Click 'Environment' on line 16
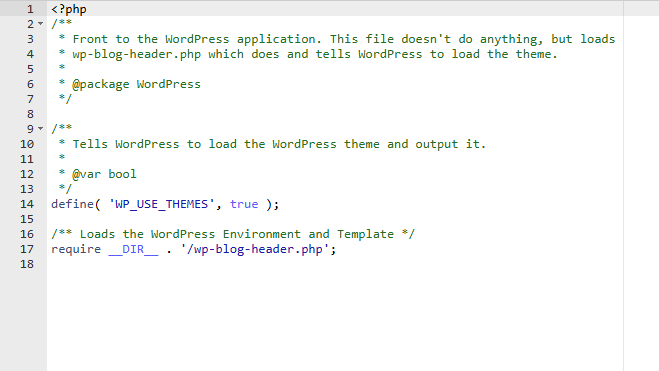Viewport: 659px width, 371px height. pyautogui.click(x=261, y=234)
